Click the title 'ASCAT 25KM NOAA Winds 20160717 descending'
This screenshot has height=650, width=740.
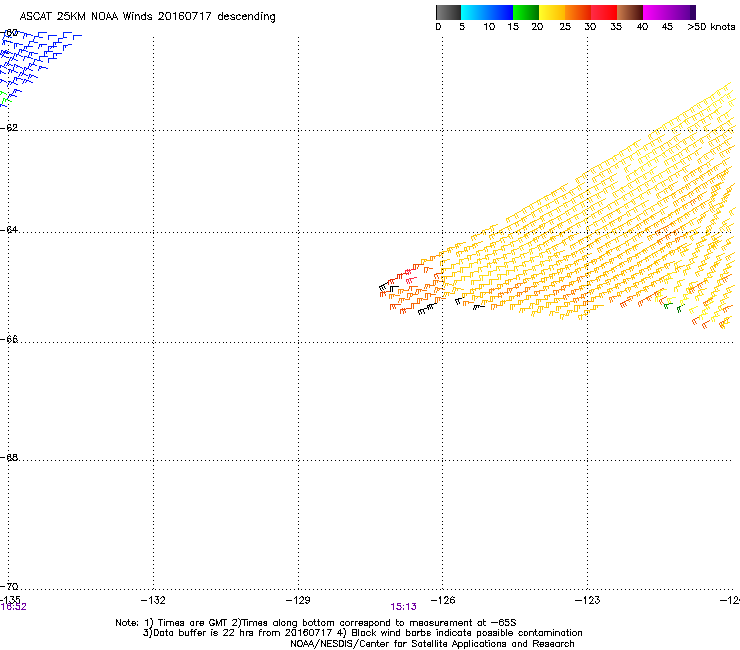coord(148,17)
